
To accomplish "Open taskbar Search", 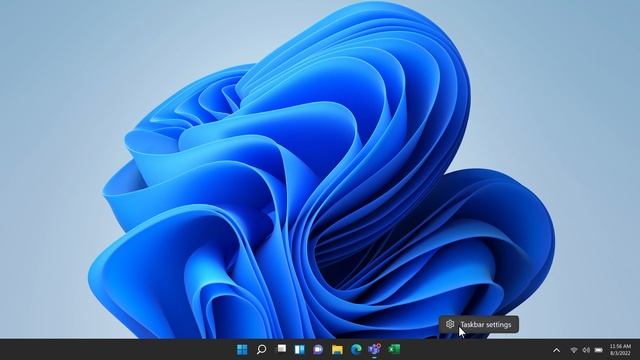I will point(262,349).
